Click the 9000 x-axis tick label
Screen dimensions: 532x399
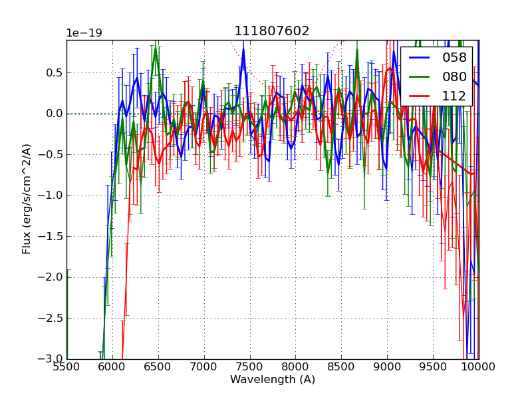click(x=387, y=366)
